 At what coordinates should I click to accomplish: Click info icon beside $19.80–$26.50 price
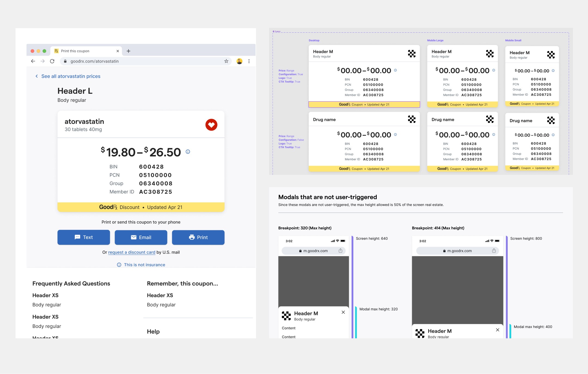pyautogui.click(x=188, y=152)
